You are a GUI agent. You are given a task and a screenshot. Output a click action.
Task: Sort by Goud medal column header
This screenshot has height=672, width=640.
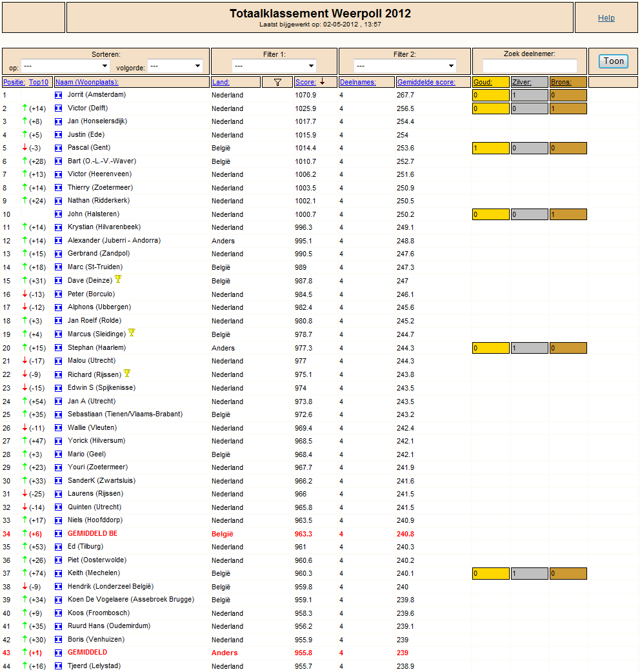(483, 82)
